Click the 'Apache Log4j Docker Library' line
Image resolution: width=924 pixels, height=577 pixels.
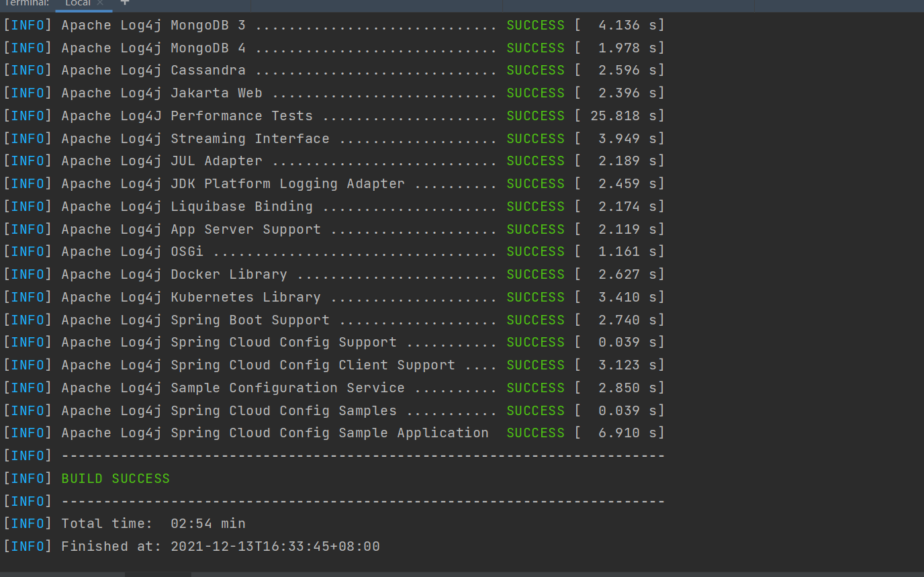(x=334, y=275)
